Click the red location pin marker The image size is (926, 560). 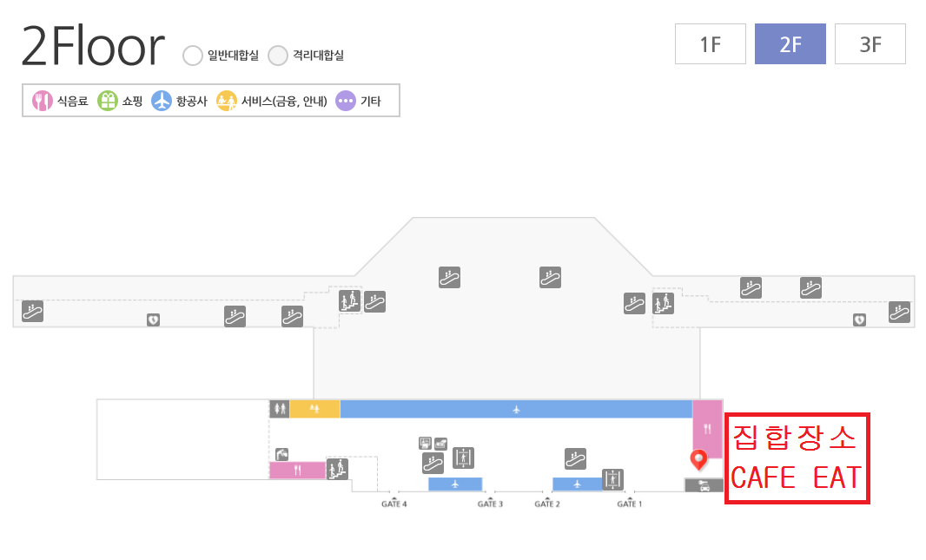pos(698,458)
